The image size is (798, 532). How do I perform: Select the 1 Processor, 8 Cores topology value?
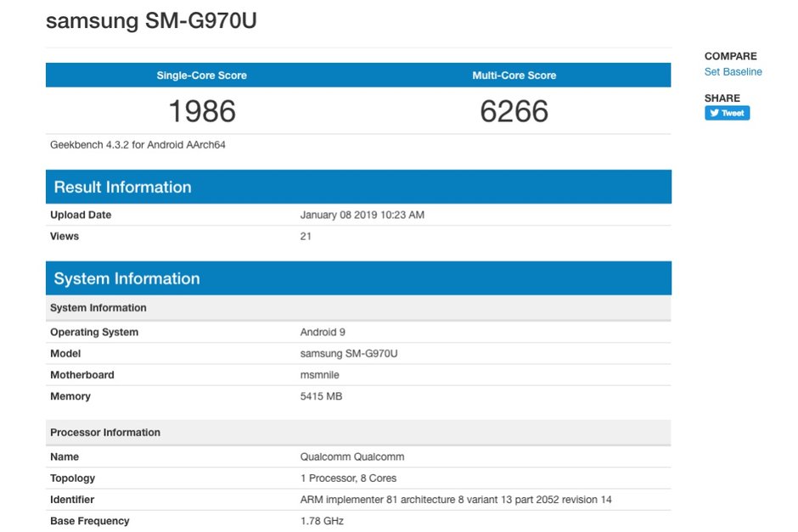point(348,479)
